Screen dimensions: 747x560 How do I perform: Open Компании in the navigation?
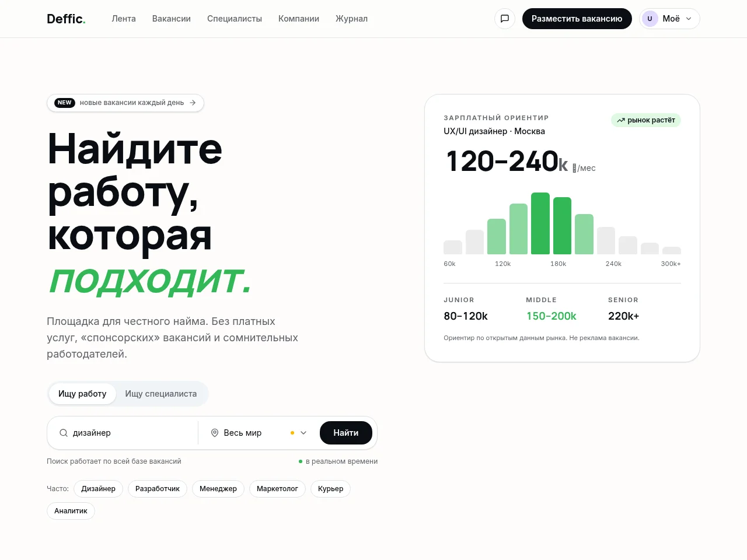coord(299,19)
